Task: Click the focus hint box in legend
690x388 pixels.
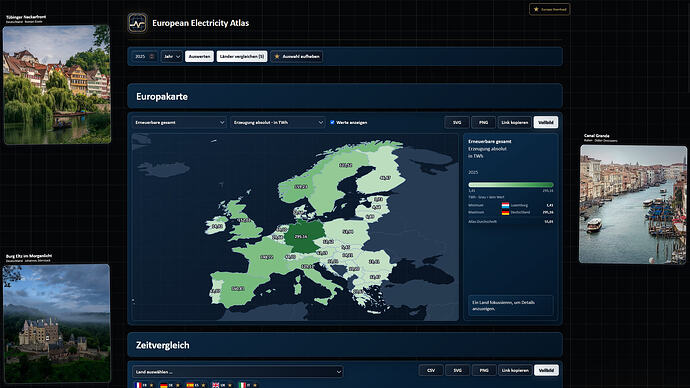Action: click(510, 305)
